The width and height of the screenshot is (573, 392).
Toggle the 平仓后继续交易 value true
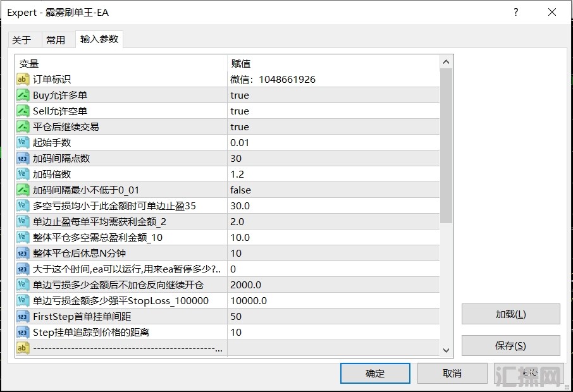click(239, 127)
